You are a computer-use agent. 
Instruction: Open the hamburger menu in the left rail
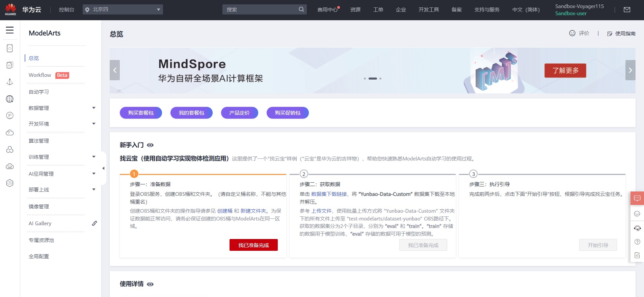[10, 30]
